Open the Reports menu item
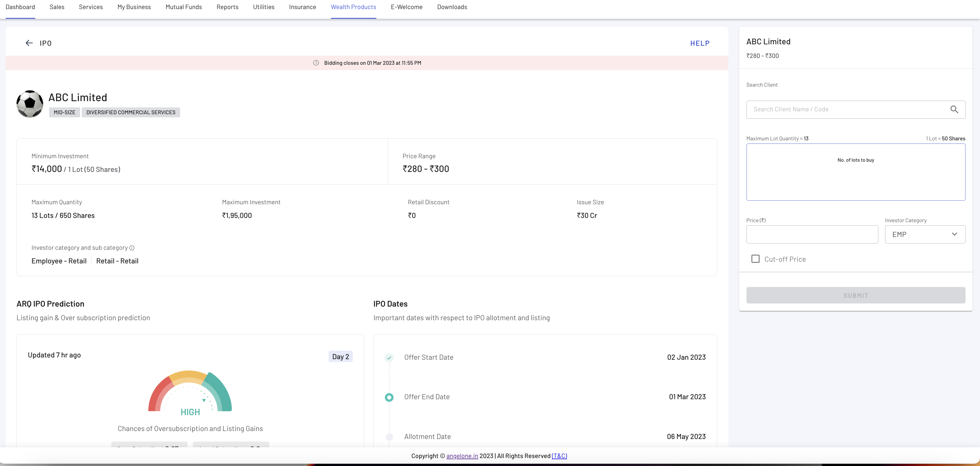 (227, 7)
